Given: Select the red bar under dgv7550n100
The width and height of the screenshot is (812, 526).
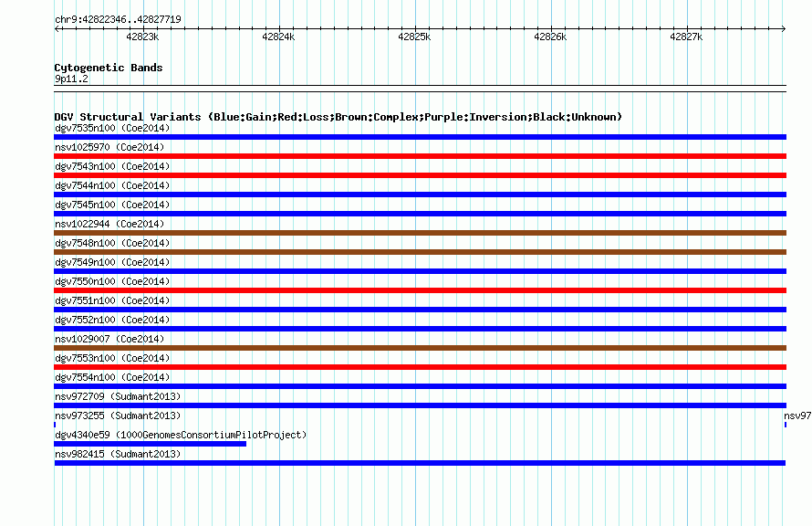Looking at the screenshot, I should click(x=420, y=290).
